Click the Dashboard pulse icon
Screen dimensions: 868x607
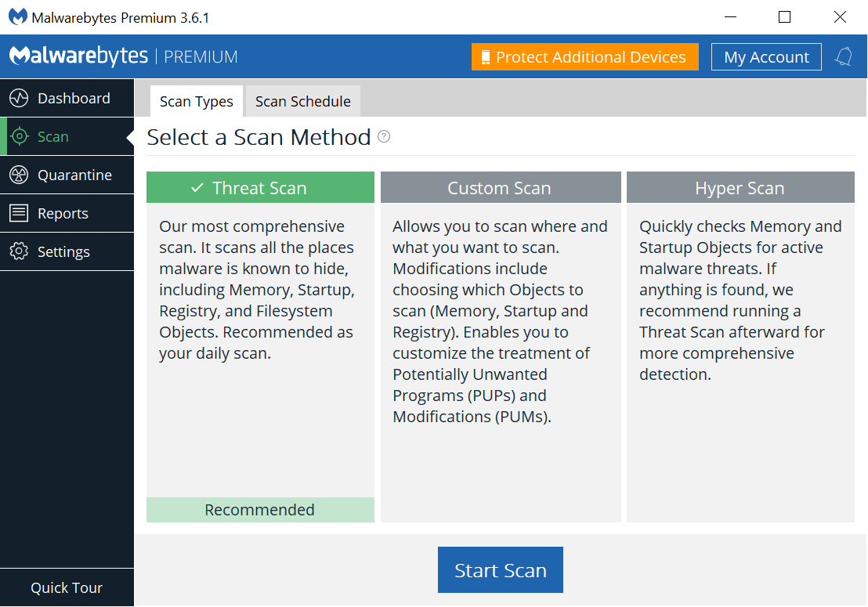(19, 99)
